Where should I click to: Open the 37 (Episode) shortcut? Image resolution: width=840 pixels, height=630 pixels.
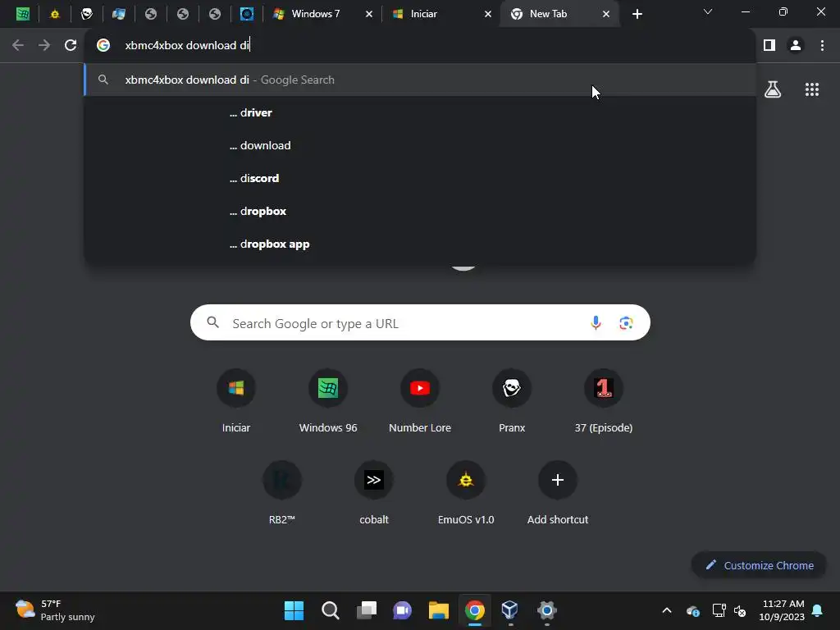[604, 400]
